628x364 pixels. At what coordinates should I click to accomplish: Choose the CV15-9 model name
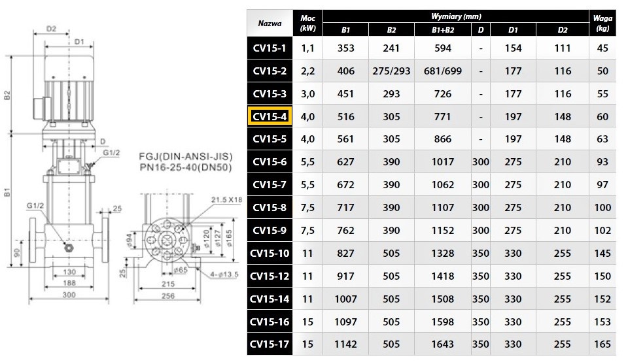click(x=270, y=230)
